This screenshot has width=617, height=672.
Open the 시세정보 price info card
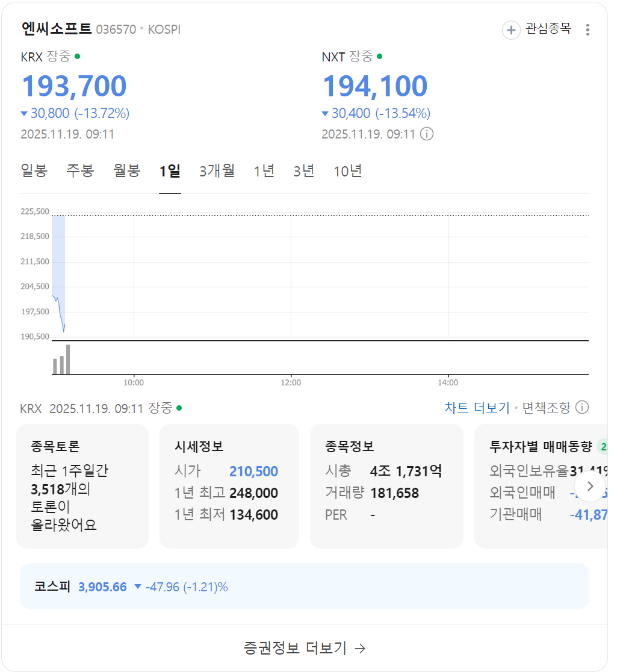[x=229, y=486]
